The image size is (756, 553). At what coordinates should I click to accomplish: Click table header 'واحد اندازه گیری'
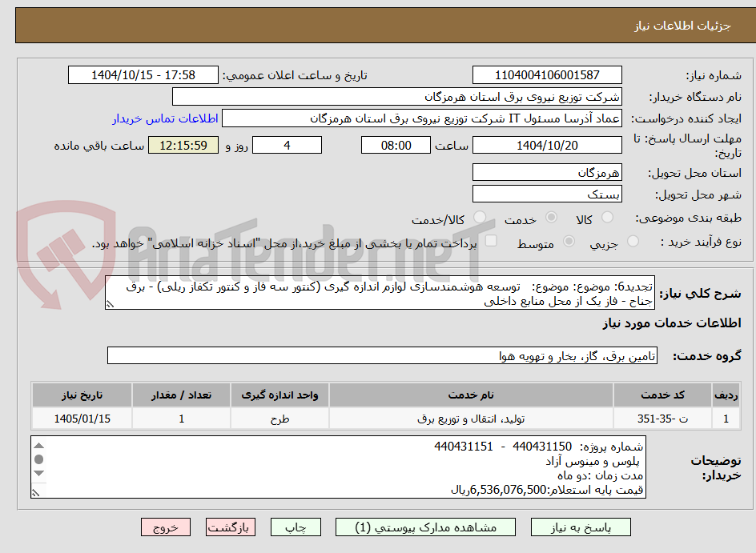click(279, 395)
